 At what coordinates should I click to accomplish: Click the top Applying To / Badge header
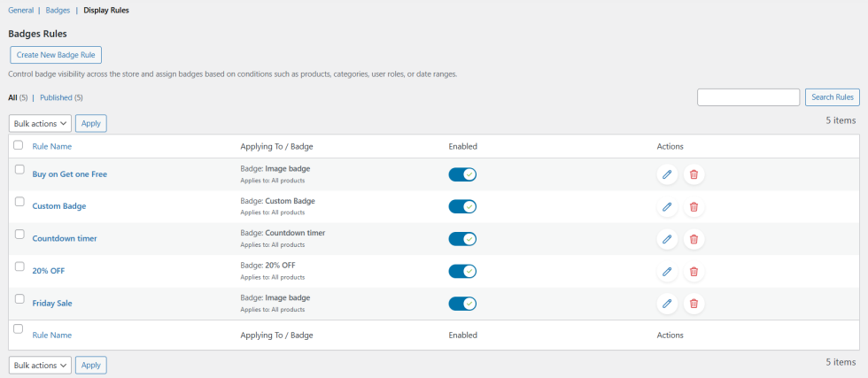276,147
